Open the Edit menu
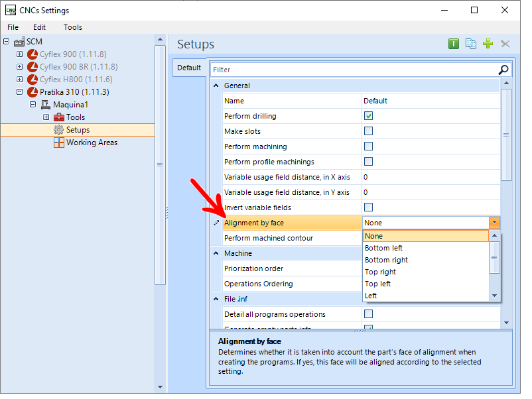 pos(39,27)
